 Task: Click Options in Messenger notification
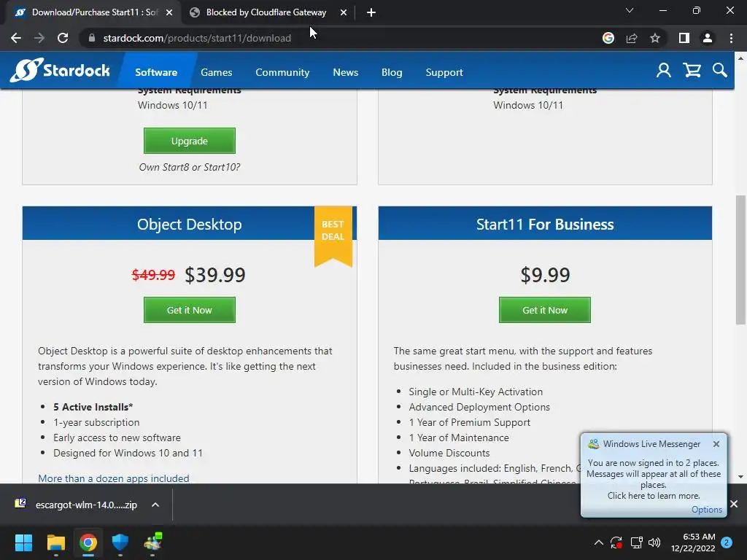[706, 510]
